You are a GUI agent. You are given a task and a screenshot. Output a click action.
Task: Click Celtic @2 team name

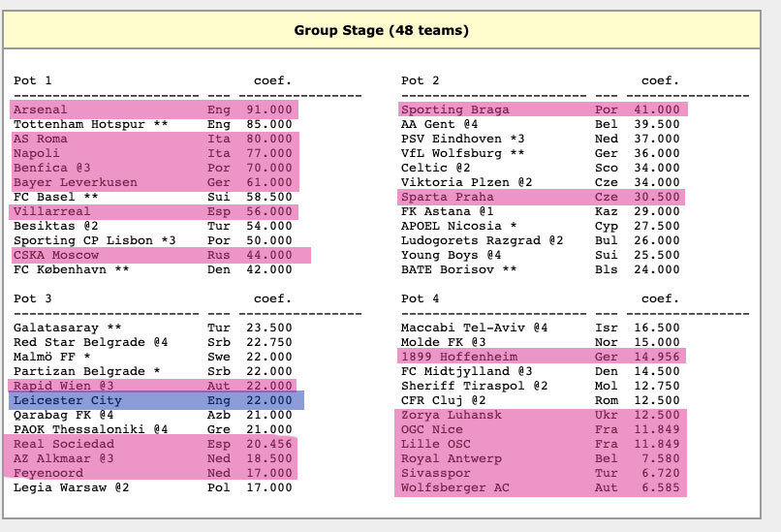pyautogui.click(x=435, y=168)
